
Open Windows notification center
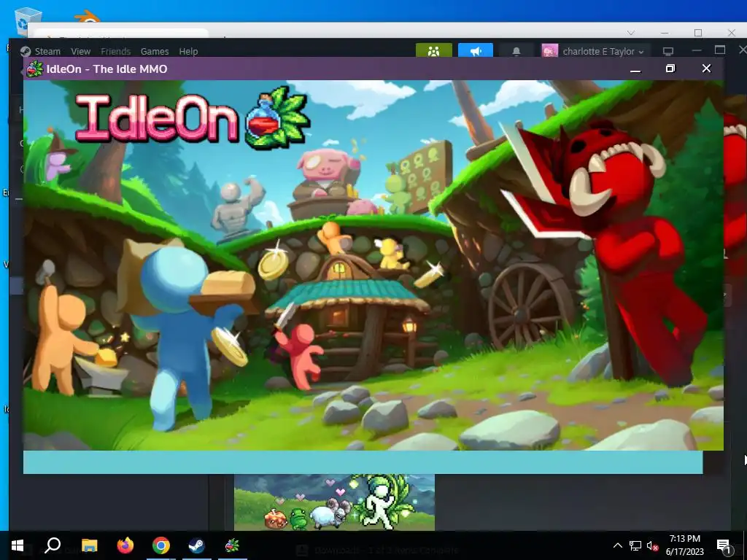tap(724, 545)
